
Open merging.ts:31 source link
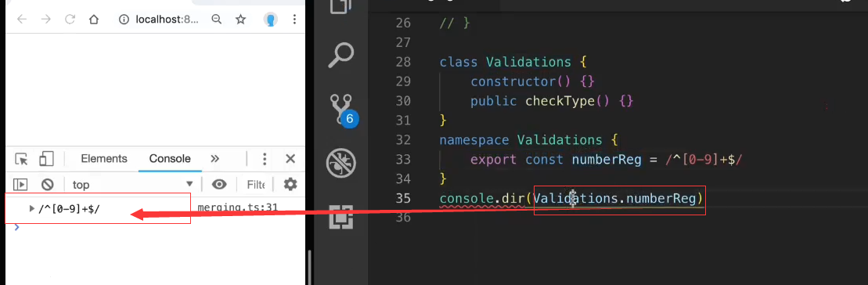tap(237, 208)
